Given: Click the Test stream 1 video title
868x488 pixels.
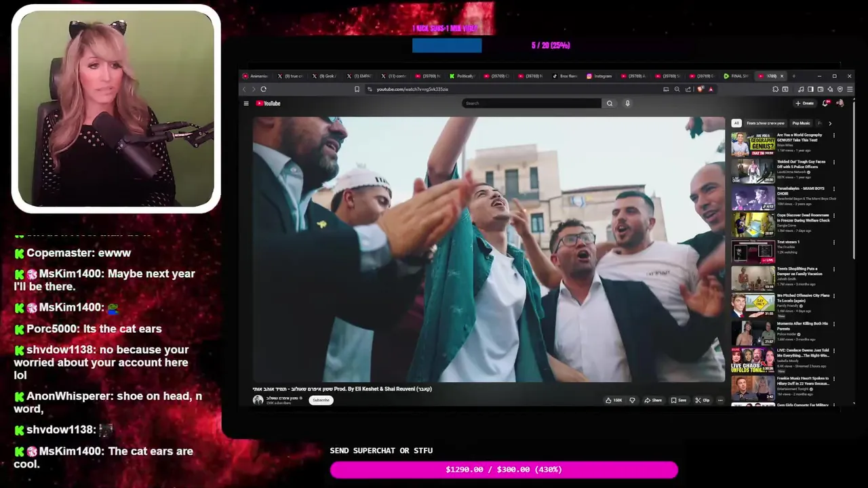Looking at the screenshot, I should [x=788, y=242].
